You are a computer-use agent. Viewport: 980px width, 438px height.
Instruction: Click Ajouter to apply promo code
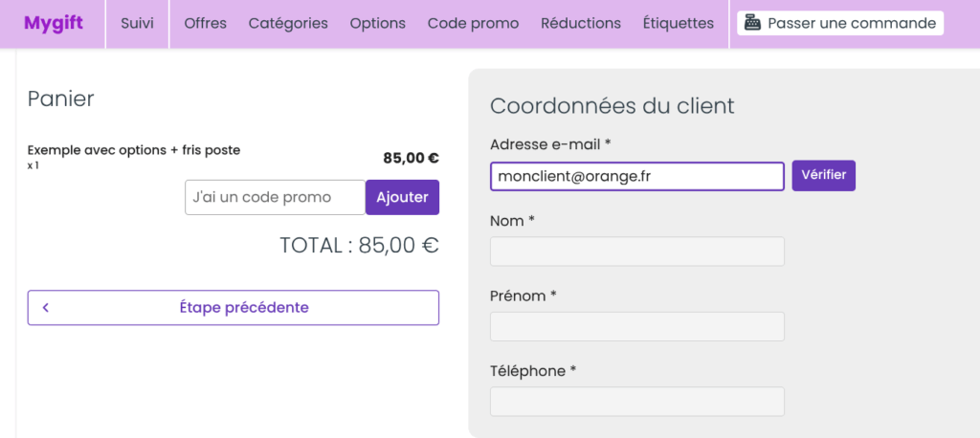[403, 197]
